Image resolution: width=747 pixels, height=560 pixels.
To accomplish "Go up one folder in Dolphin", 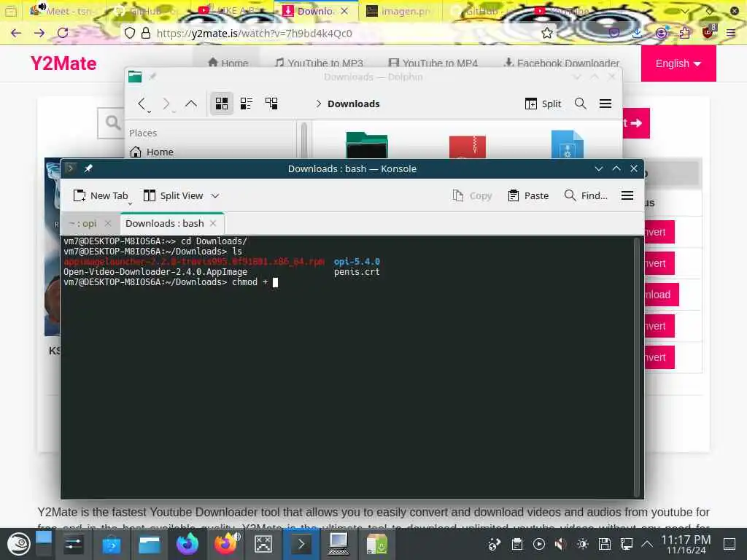I will click(191, 104).
